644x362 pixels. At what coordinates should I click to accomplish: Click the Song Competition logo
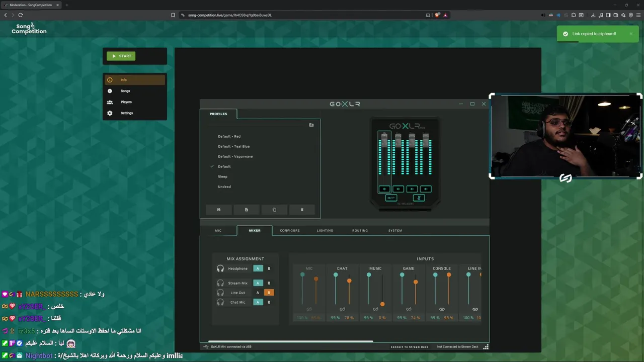[x=29, y=29]
